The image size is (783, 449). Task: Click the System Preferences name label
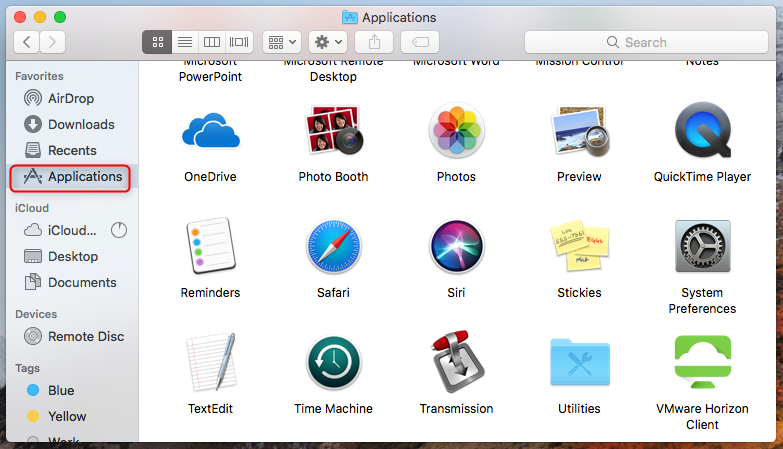pos(702,301)
